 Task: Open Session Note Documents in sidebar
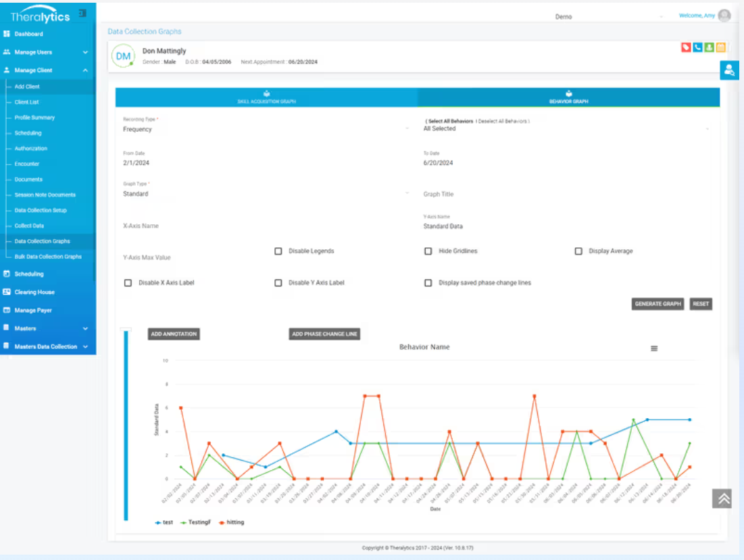(x=45, y=195)
